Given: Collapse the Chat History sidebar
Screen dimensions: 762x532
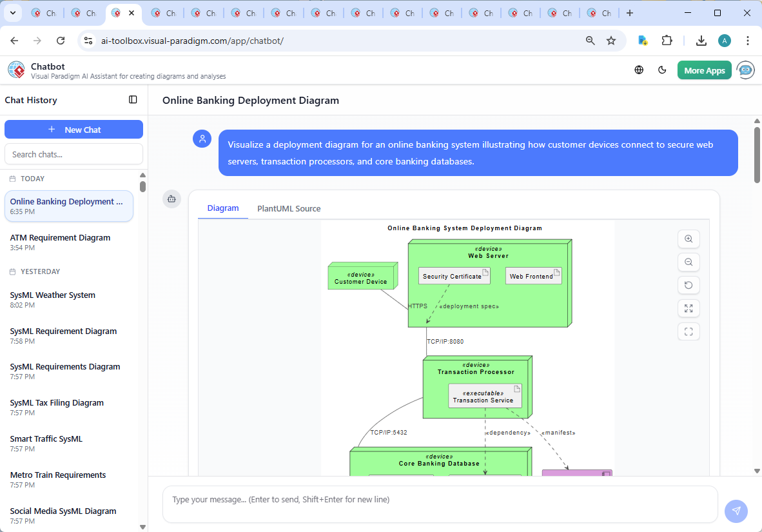Looking at the screenshot, I should (133, 99).
